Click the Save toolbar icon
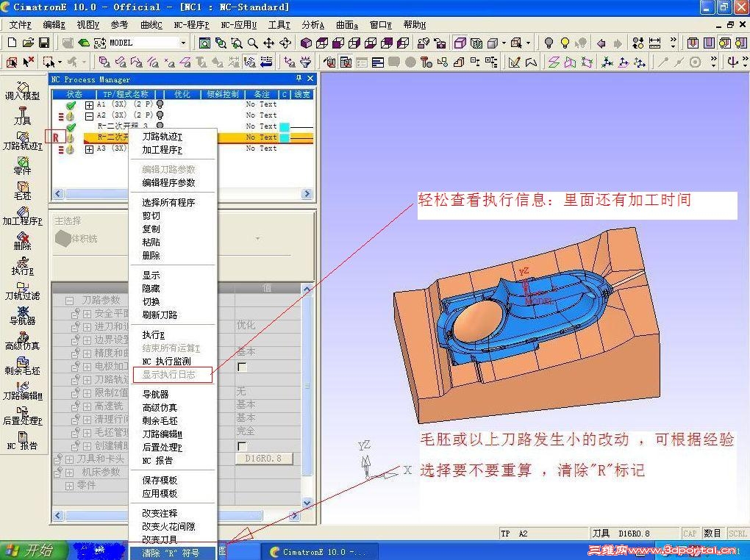Screen dimensions: 750x560 (44, 43)
